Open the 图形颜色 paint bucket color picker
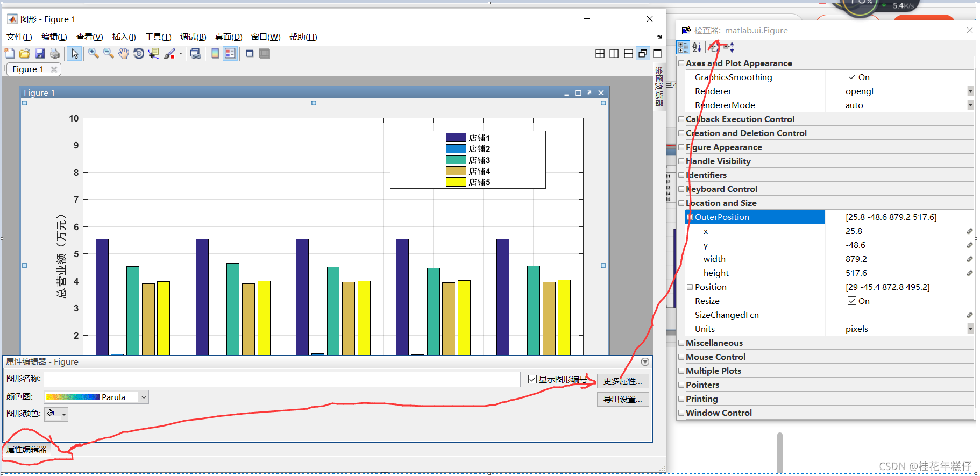Image resolution: width=980 pixels, height=476 pixels. pyautogui.click(x=56, y=414)
